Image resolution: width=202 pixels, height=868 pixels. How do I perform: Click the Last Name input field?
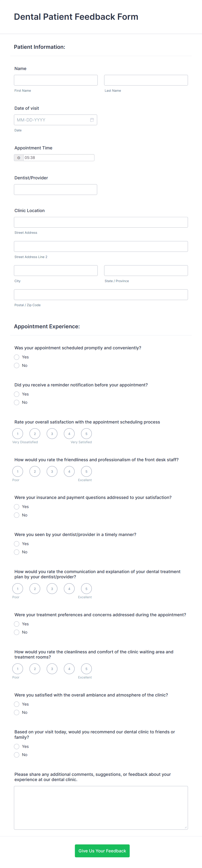tap(146, 80)
